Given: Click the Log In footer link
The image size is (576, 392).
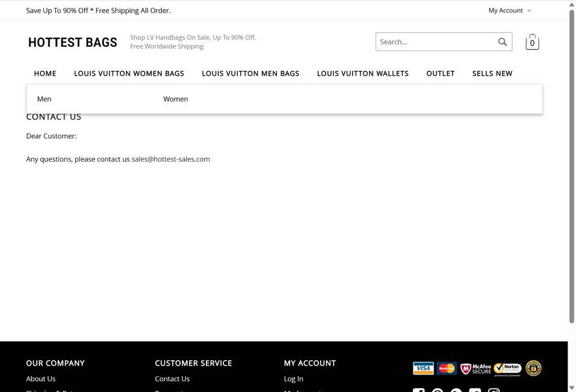Looking at the screenshot, I should (294, 379).
